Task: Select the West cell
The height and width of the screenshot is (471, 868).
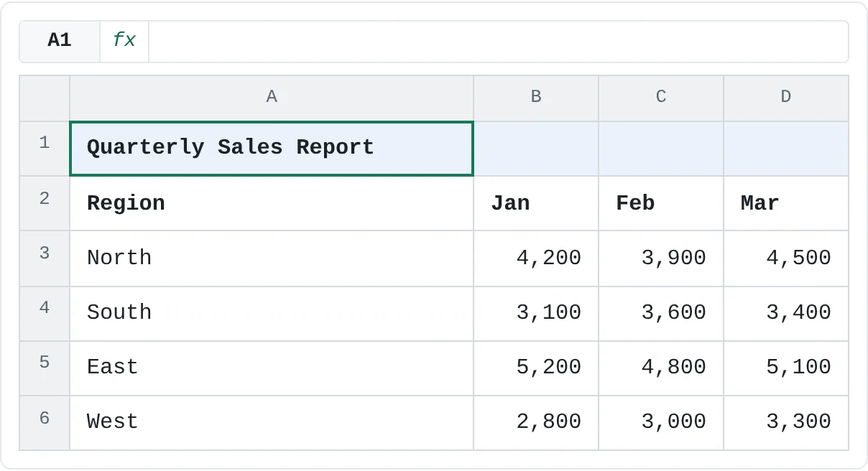Action: pos(272,423)
